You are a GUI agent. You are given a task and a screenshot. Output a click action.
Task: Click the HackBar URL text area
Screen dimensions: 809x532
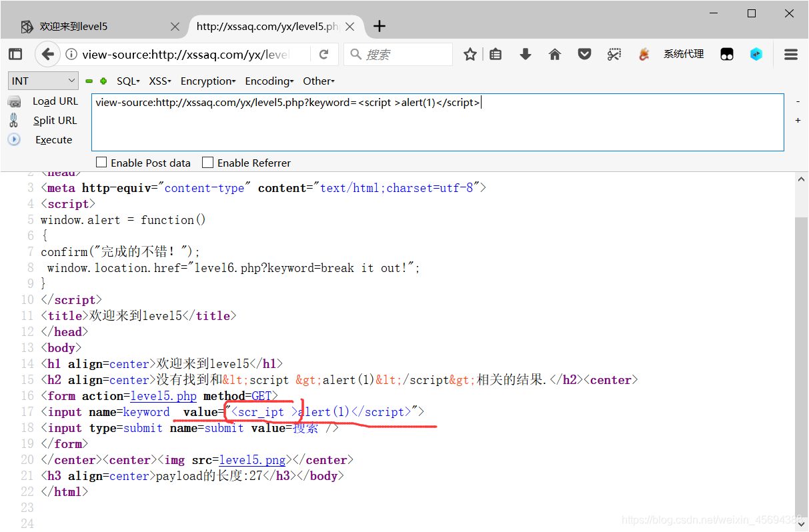(438, 122)
